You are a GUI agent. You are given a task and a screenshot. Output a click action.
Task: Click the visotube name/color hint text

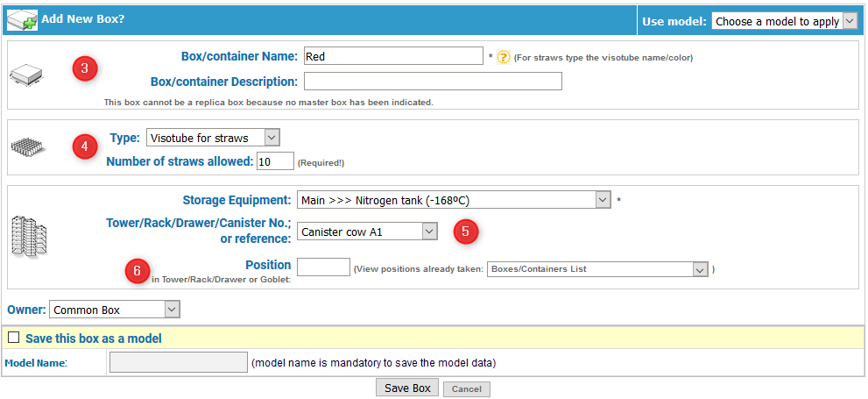[603, 57]
